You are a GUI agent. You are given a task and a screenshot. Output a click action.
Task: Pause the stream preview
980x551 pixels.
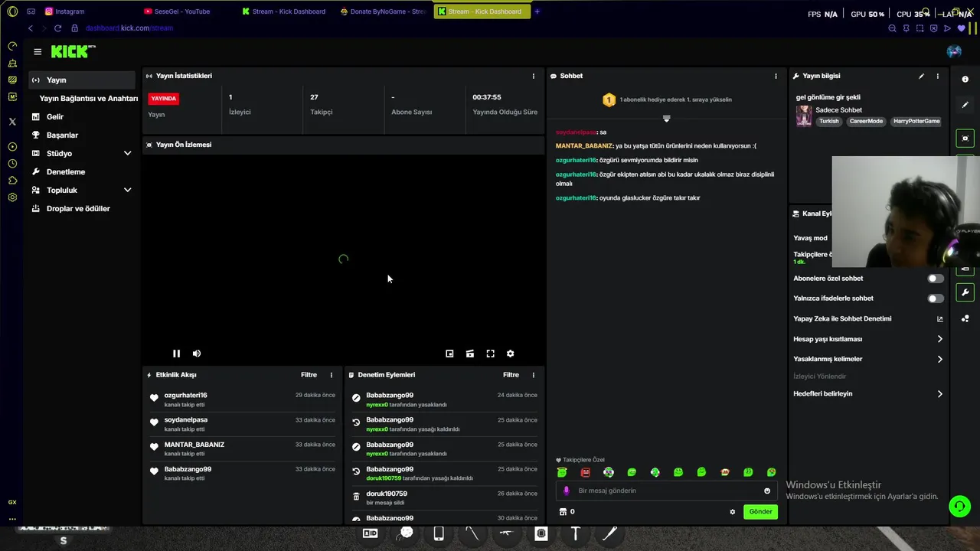(176, 354)
